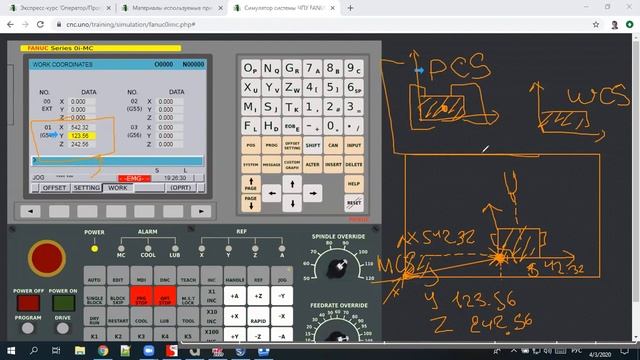Viewport: 640px width, 360px height.
Task: Click the red emergency stop button
Action: click(47, 258)
